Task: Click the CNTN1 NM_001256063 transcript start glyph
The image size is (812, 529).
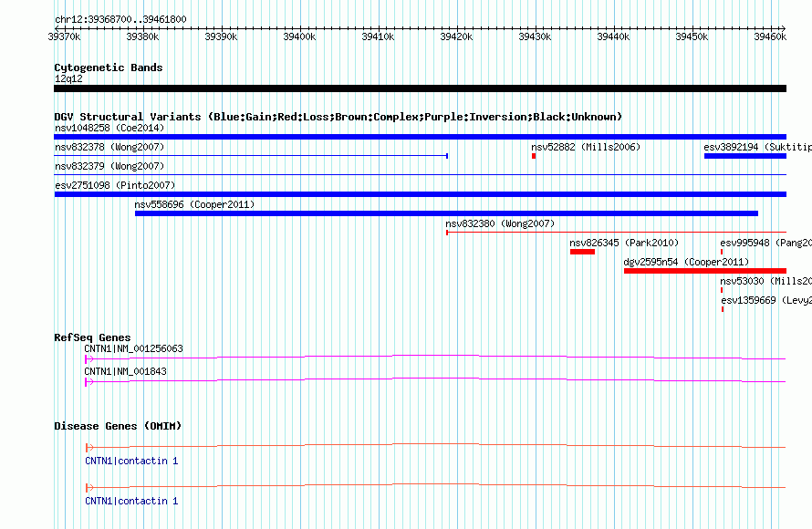Action: (88, 359)
